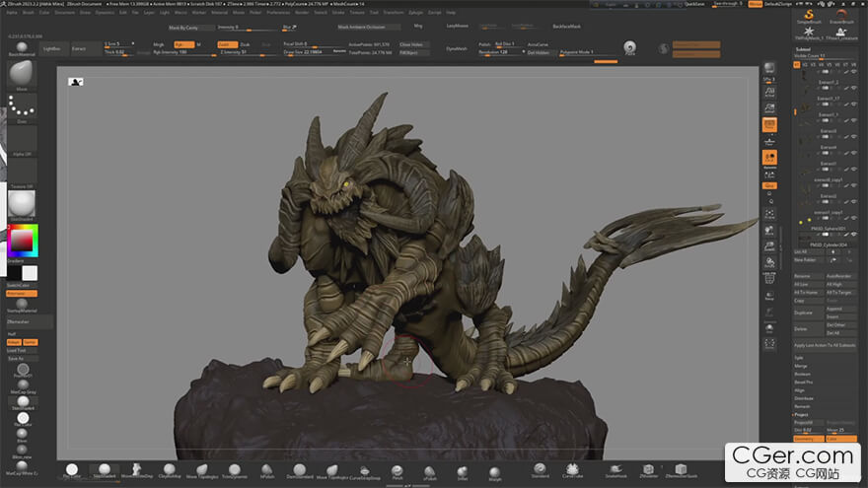Select the DamStandard brush in bottom shelf
This screenshot has height=488, width=868.
(x=300, y=471)
